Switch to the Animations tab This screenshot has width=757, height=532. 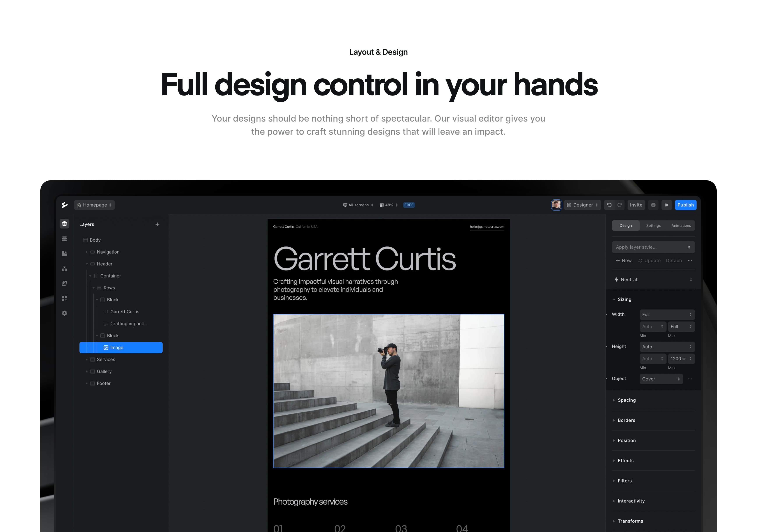681,226
